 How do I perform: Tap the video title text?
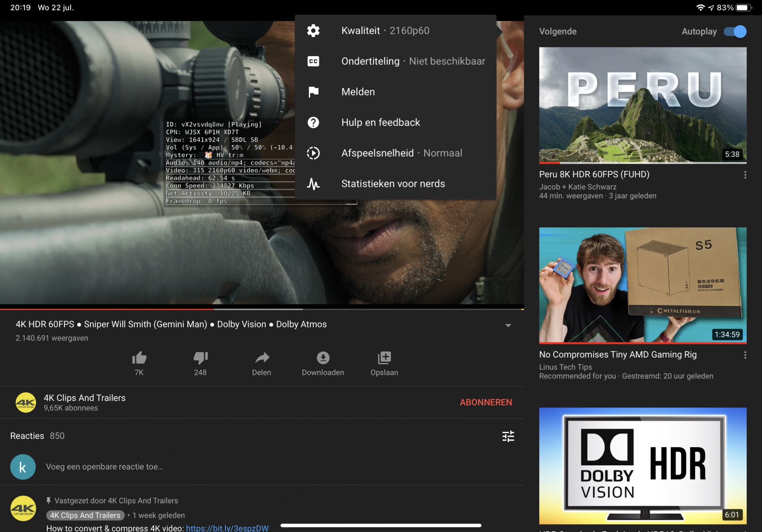coord(171,324)
